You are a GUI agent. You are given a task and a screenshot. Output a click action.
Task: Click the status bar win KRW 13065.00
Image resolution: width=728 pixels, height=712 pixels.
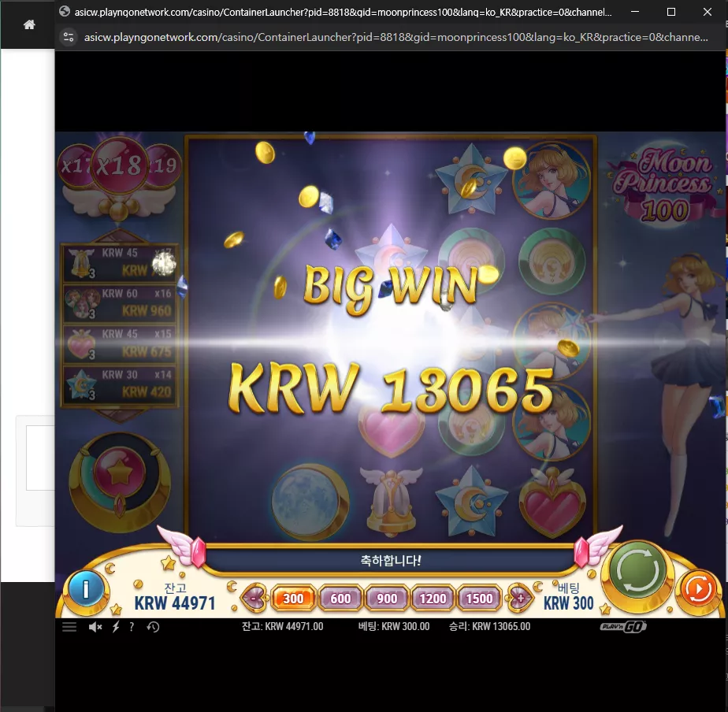coord(489,627)
